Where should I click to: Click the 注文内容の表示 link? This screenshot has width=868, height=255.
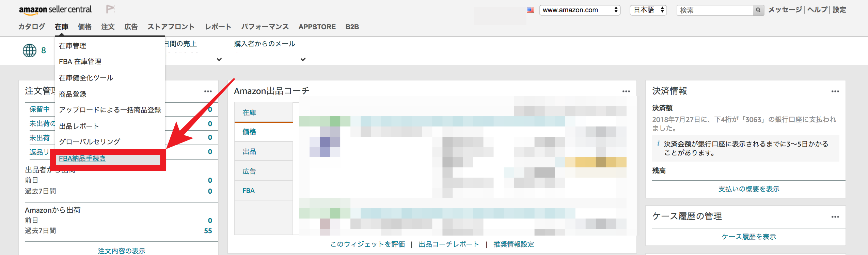tap(122, 251)
